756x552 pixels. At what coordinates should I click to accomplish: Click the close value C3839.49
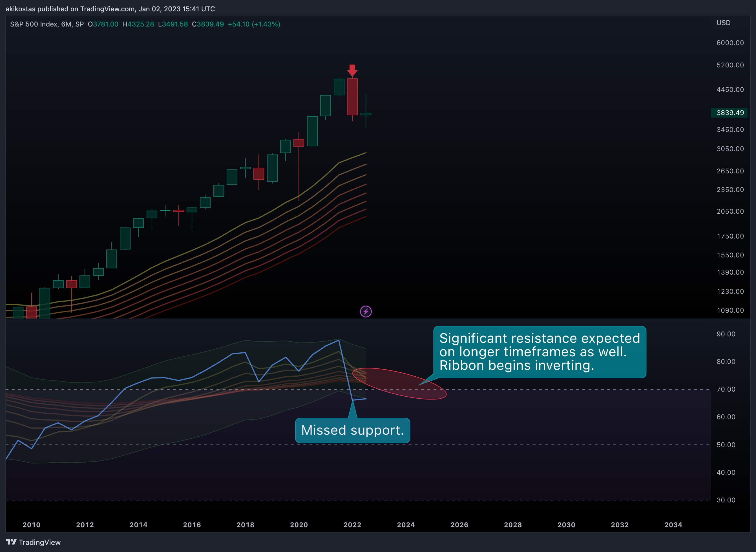pos(208,24)
